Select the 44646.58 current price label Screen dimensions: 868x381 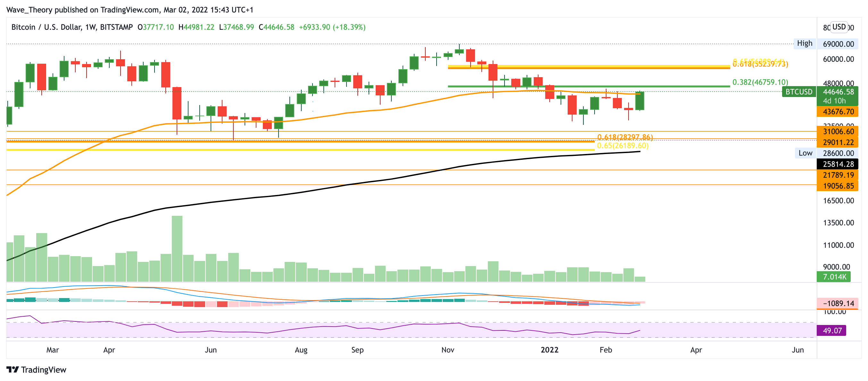838,92
